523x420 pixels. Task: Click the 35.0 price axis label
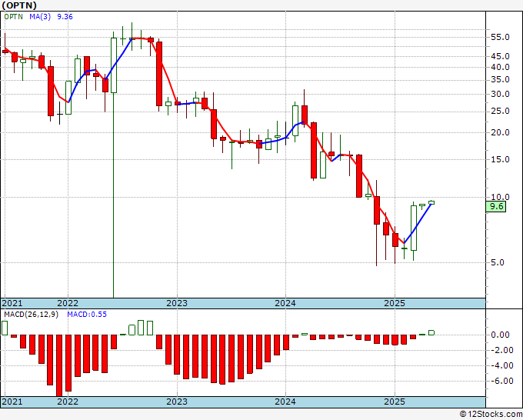point(501,79)
